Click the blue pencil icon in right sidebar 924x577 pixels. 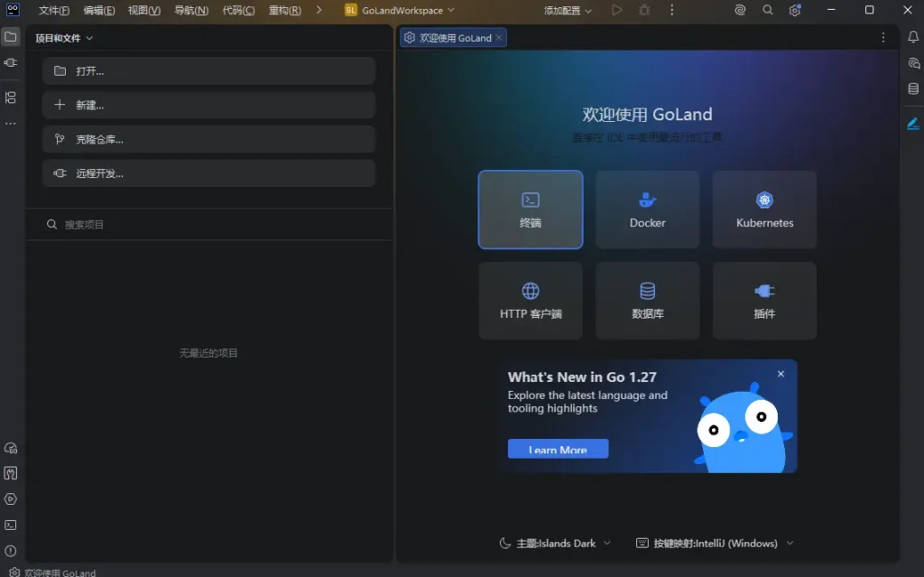coord(913,124)
